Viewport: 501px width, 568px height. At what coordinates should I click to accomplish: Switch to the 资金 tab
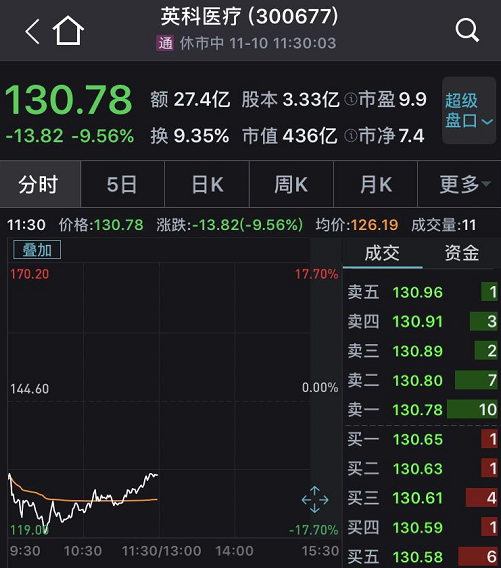pos(462,253)
